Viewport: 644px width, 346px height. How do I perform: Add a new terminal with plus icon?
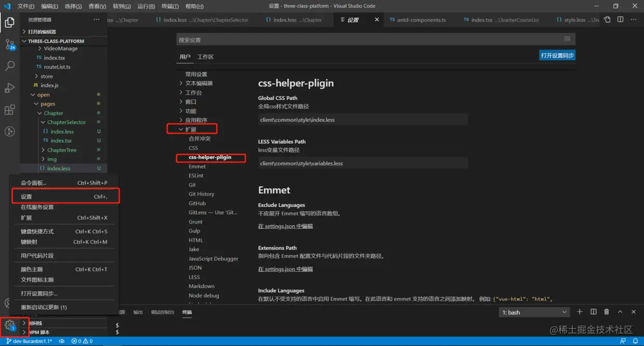580,312
